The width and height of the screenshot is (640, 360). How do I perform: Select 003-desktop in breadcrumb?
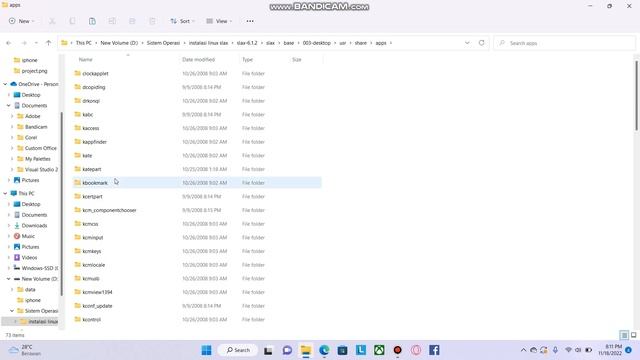[x=317, y=43]
